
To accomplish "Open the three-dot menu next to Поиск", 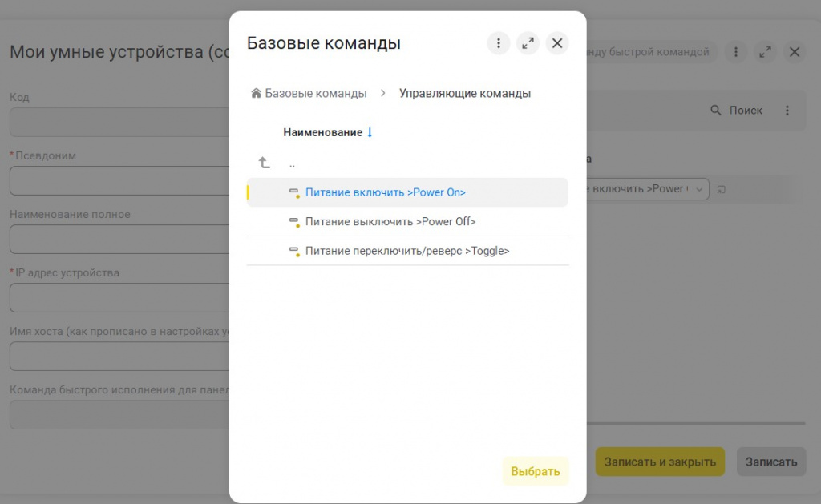I will point(787,111).
